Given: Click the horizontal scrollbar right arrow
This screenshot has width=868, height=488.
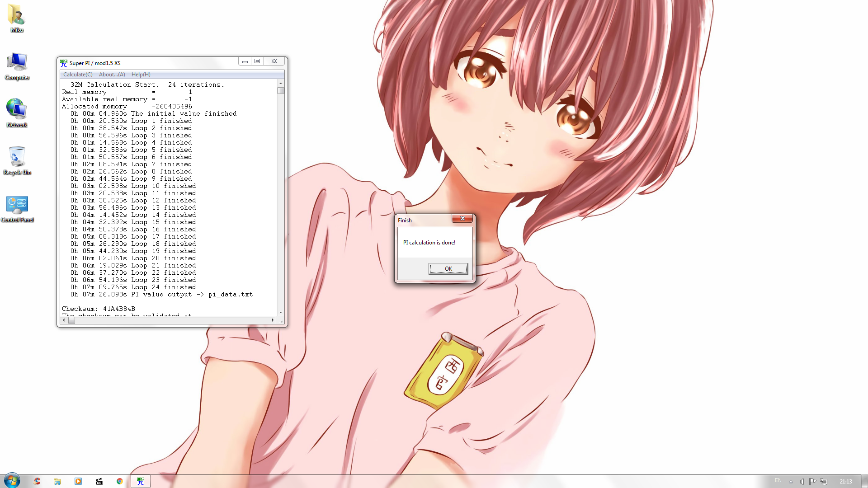Looking at the screenshot, I should [x=273, y=320].
